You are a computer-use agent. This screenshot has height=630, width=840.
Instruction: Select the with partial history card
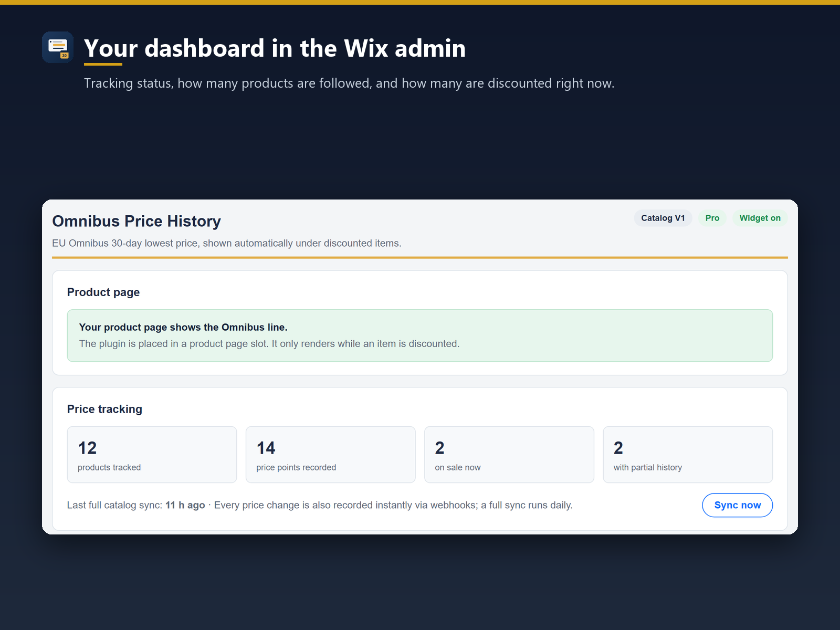point(688,455)
